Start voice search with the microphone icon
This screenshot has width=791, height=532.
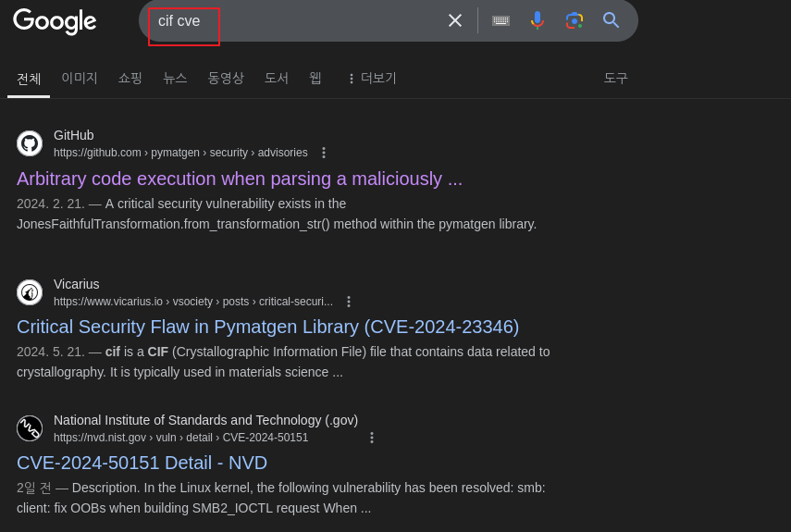coord(538,20)
